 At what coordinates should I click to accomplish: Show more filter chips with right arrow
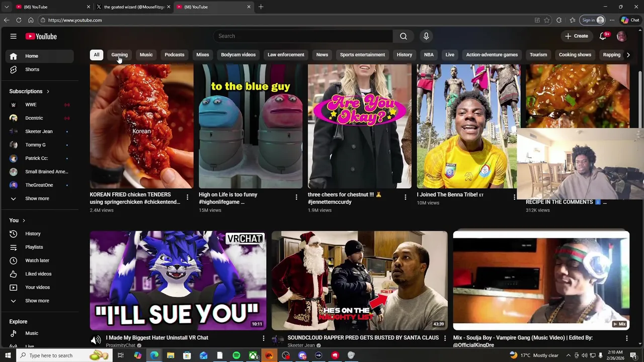click(x=628, y=55)
